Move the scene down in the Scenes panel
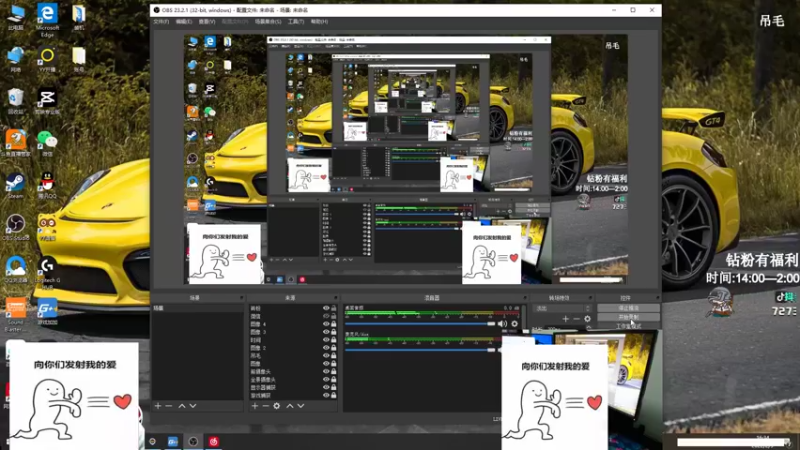The width and height of the screenshot is (800, 450). (193, 406)
